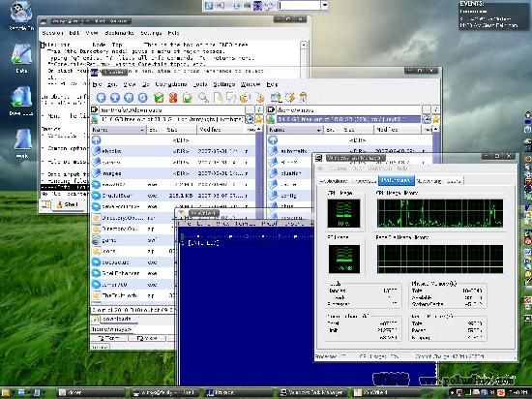Click the path bar icon left of right panel location
The width and height of the screenshot is (532, 399).
271,109
